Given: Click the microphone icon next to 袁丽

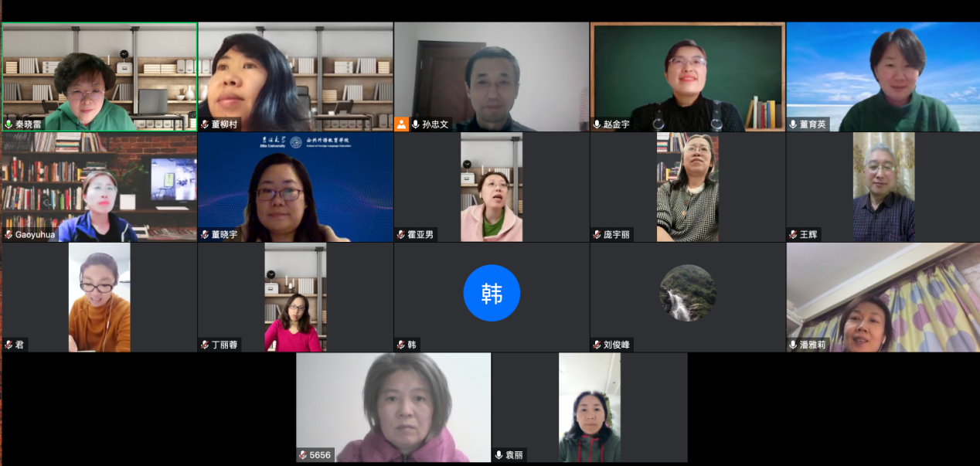Looking at the screenshot, I should [x=499, y=455].
